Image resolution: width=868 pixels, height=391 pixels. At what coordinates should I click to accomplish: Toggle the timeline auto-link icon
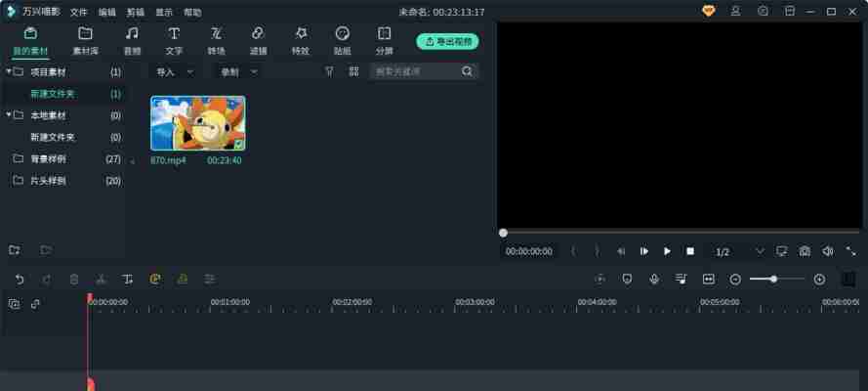35,304
